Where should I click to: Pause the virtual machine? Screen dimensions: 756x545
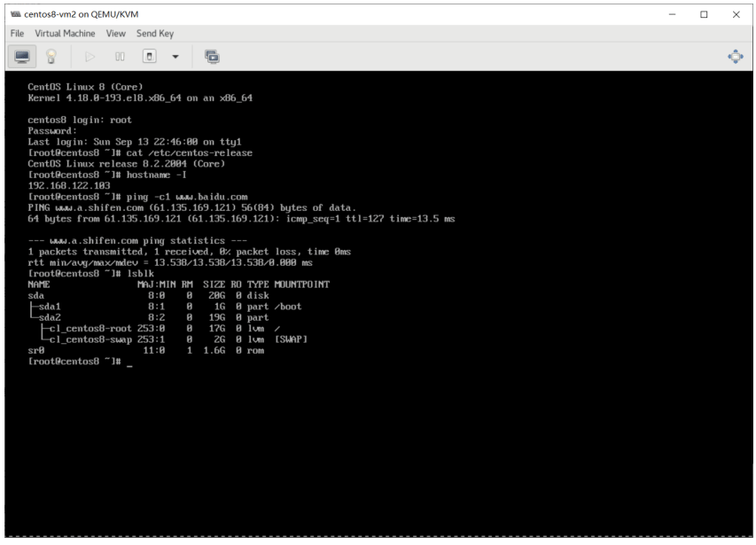(x=120, y=57)
